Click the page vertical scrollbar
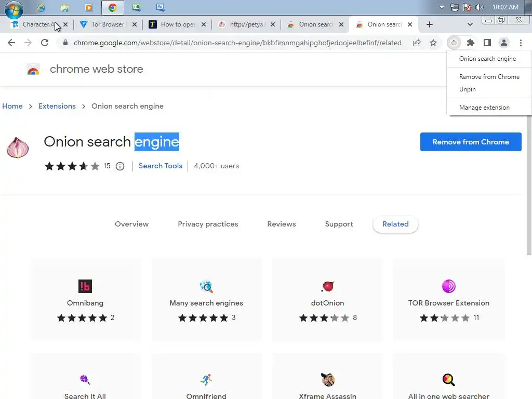532x399 pixels. pos(529,185)
